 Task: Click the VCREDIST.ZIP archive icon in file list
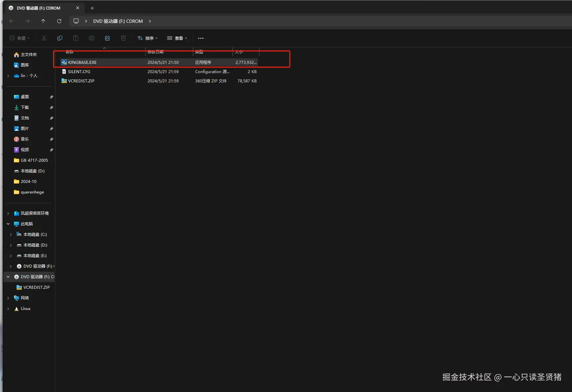pyautogui.click(x=64, y=81)
